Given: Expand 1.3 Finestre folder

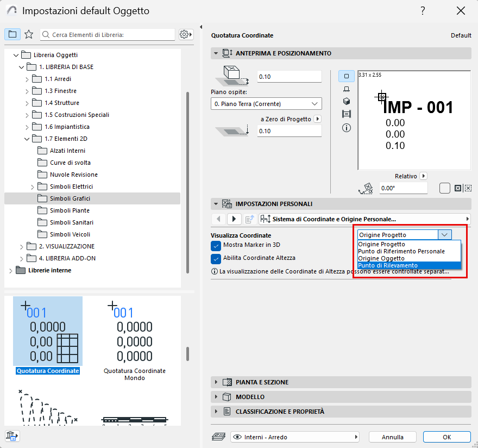Looking at the screenshot, I should tap(27, 91).
